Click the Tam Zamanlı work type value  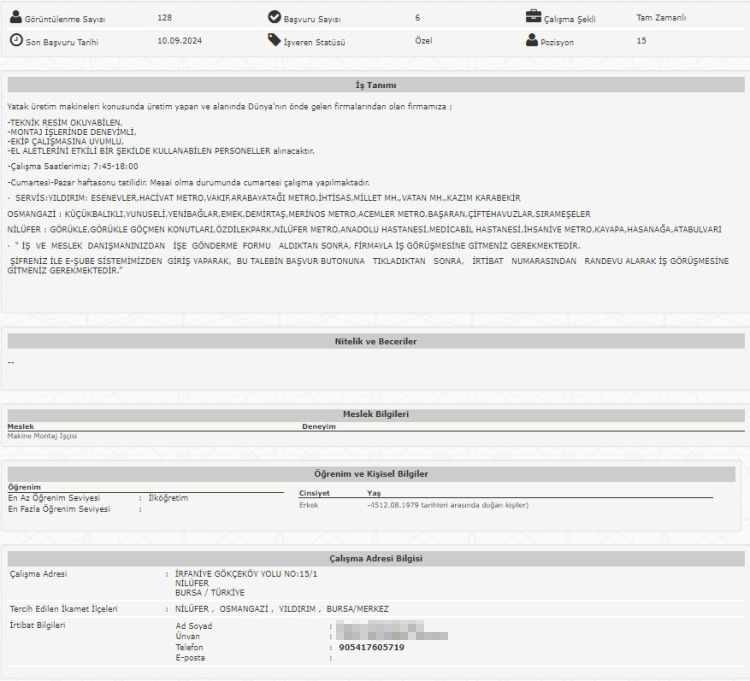point(661,18)
